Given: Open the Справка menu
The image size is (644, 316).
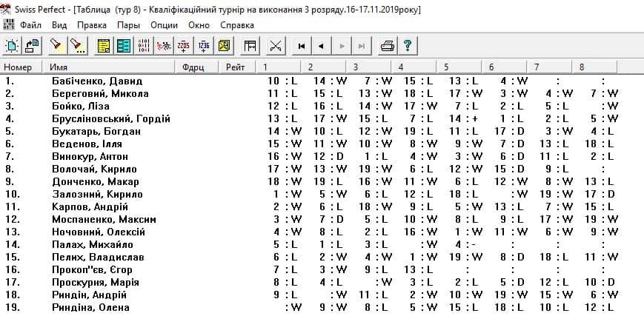Looking at the screenshot, I should point(237,25).
